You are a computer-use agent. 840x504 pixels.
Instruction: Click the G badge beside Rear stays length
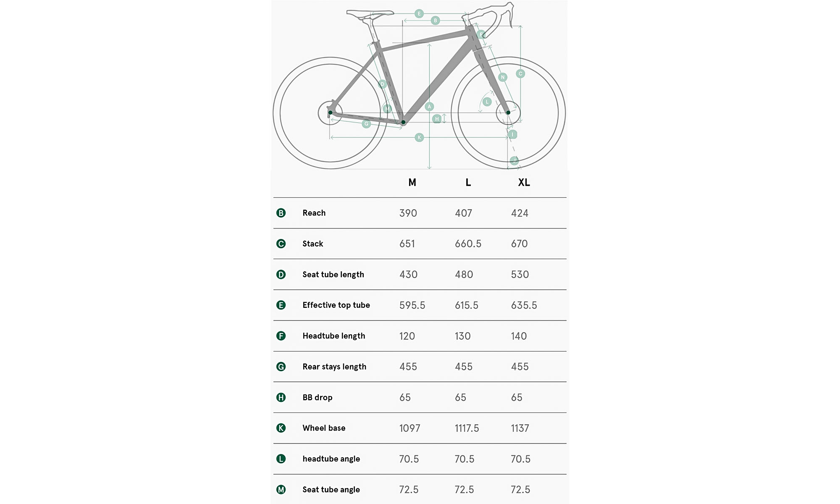coord(281,367)
